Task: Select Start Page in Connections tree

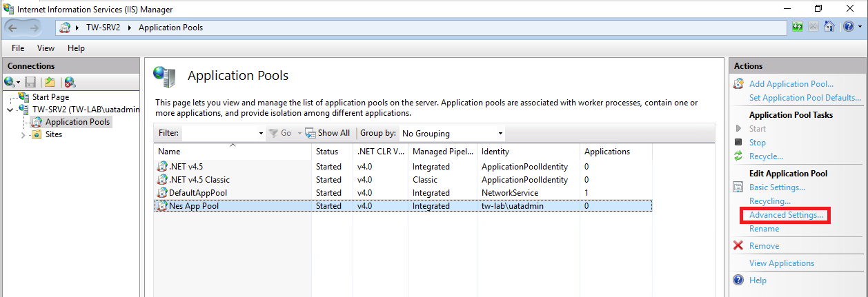Action: pos(50,97)
